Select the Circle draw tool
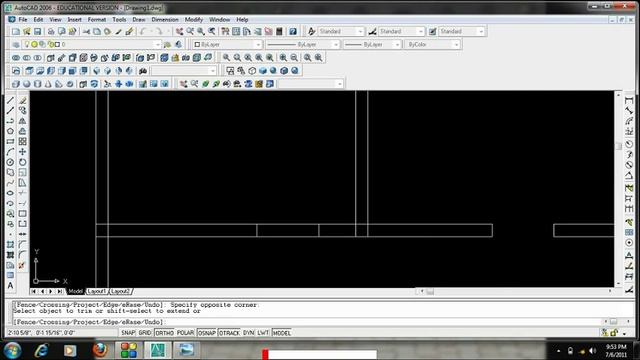640x360 pixels. [11, 162]
